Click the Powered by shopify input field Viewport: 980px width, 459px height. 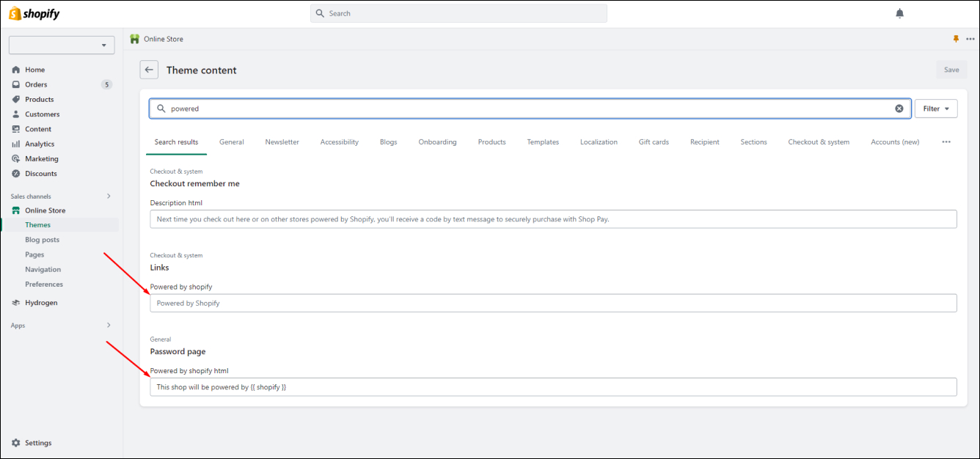pos(553,303)
